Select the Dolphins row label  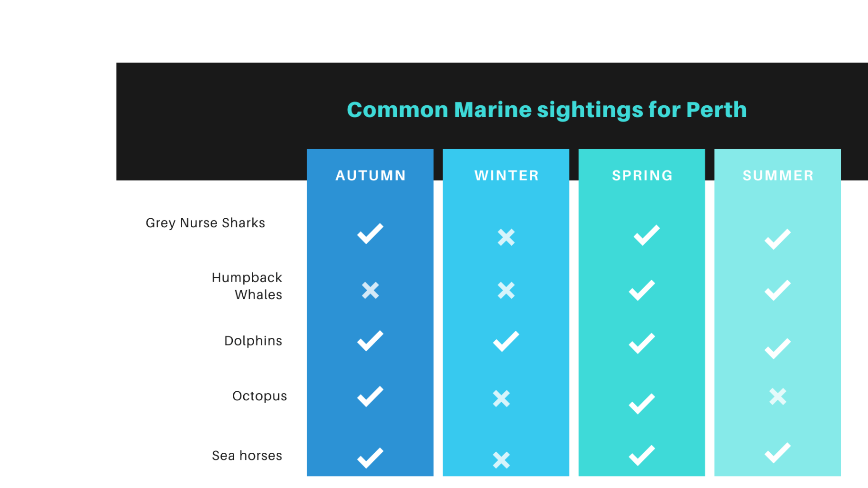pos(253,341)
